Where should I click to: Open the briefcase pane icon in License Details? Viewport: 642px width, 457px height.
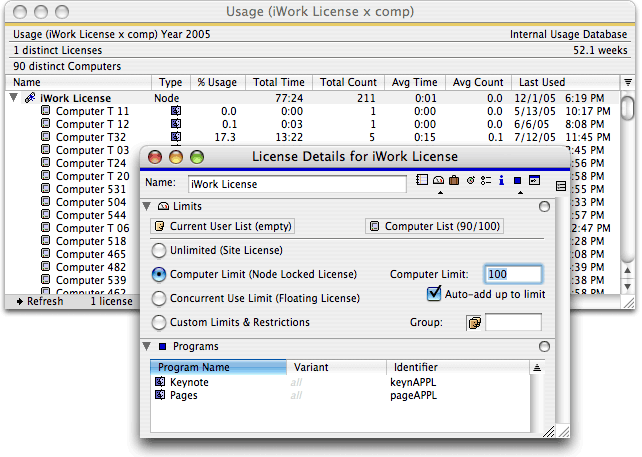coord(454,180)
